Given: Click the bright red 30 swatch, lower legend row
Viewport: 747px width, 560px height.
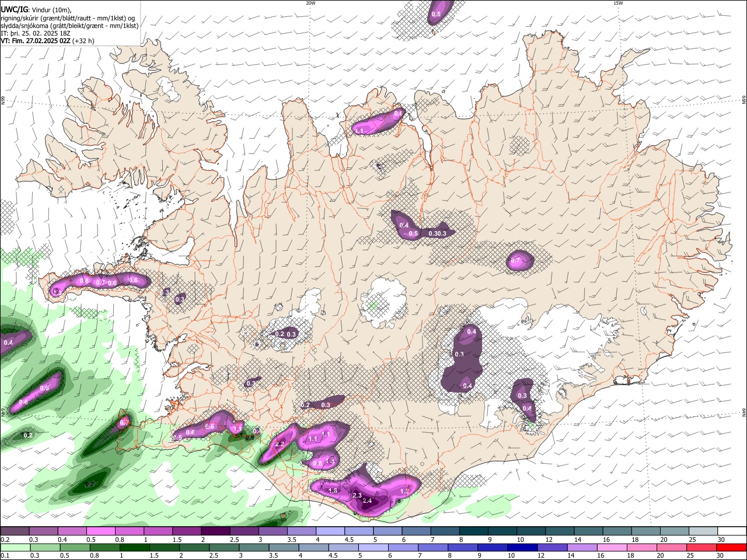Looking at the screenshot, I should [x=731, y=547].
